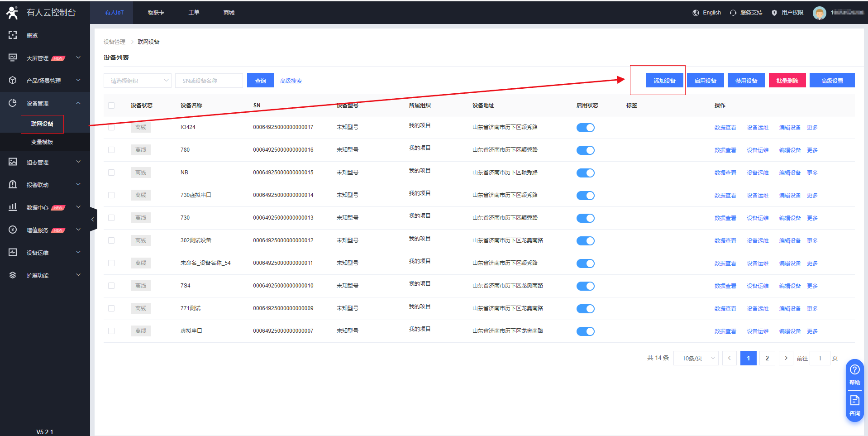Viewport: 868px width, 436px height.
Task: Click the 添加设备 button
Action: [x=664, y=81]
